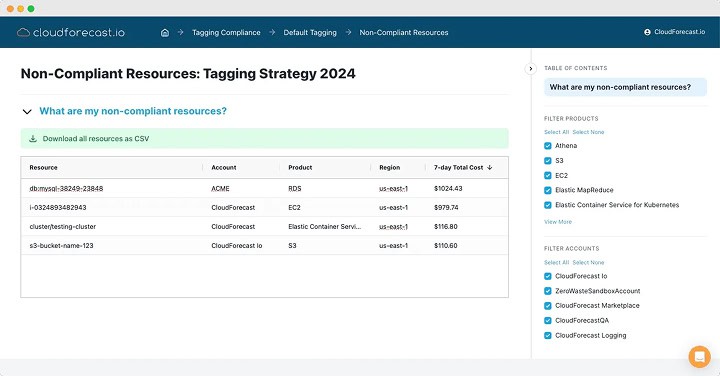Click resource db:mysql-38249-23848
This screenshot has height=377, width=720.
point(66,189)
